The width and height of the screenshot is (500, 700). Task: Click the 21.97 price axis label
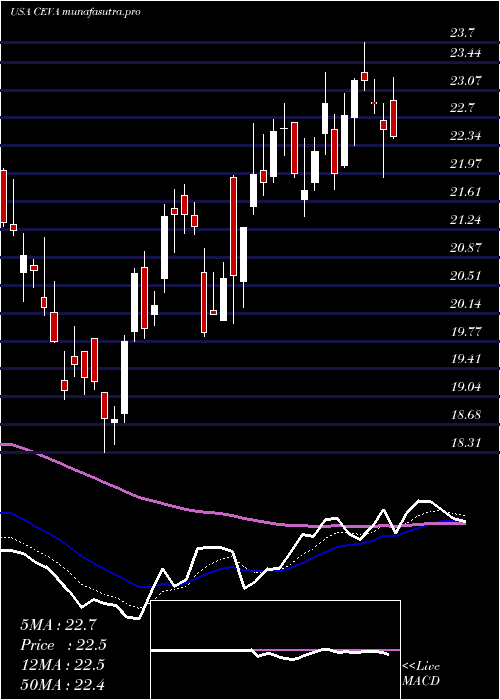click(x=466, y=164)
